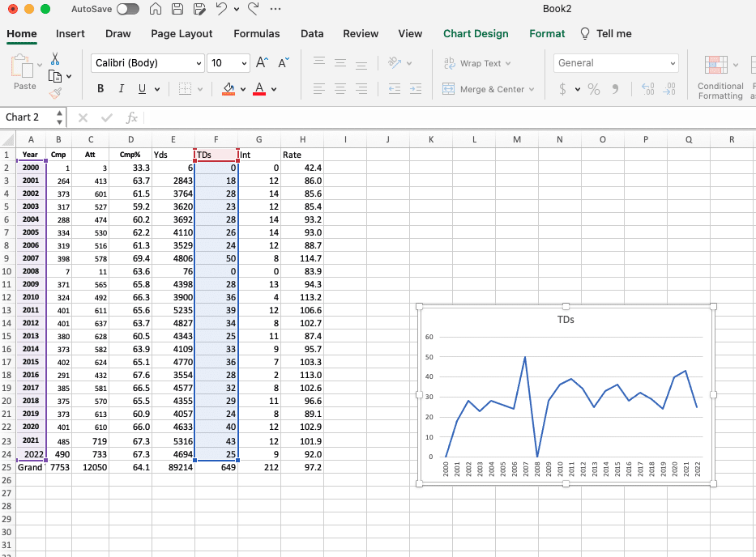Toggle Bold formatting
Screen dimensions: 756x557
click(100, 89)
